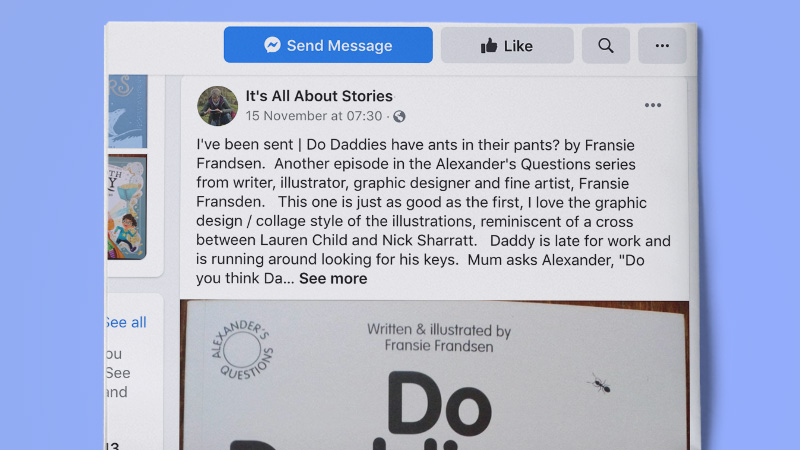Open the book cover photo in post
The image size is (800, 450).
[x=434, y=375]
